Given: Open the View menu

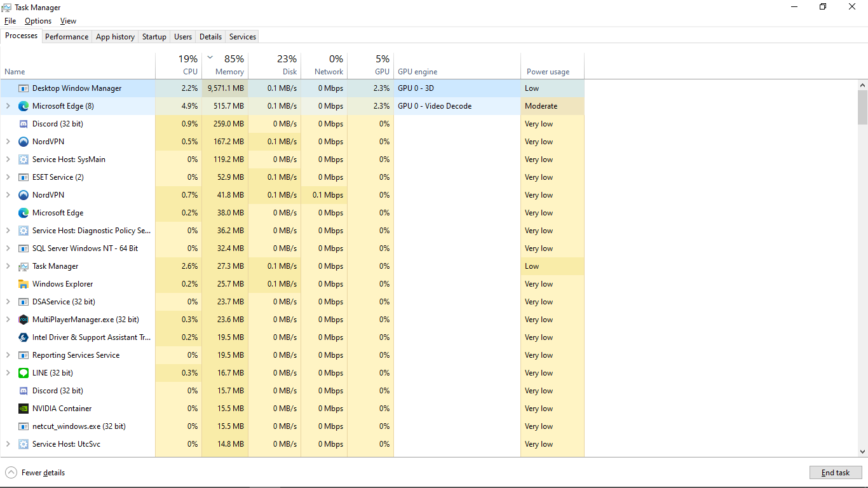Looking at the screenshot, I should (68, 21).
